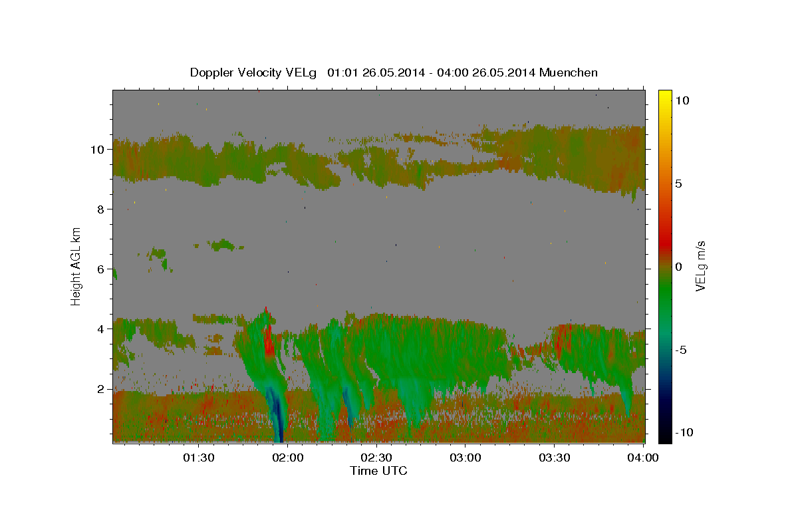
Task: Click the 'Time UTC' axis title
Action: pos(378,471)
